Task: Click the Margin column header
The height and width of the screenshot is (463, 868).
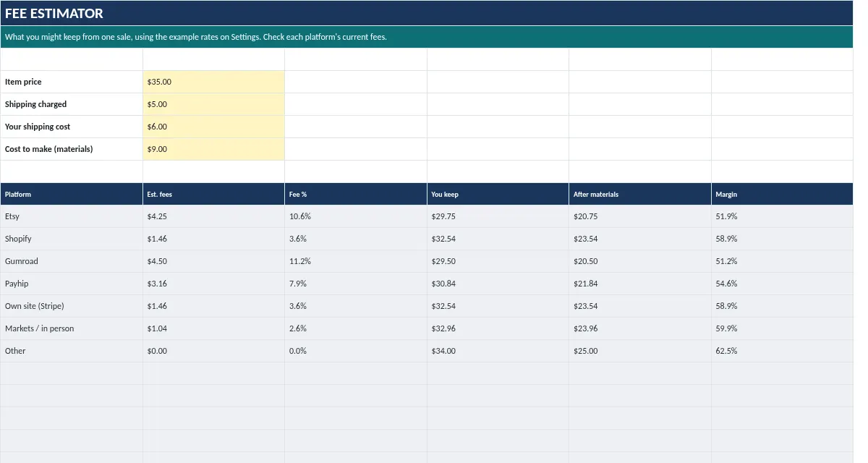Action: point(782,194)
